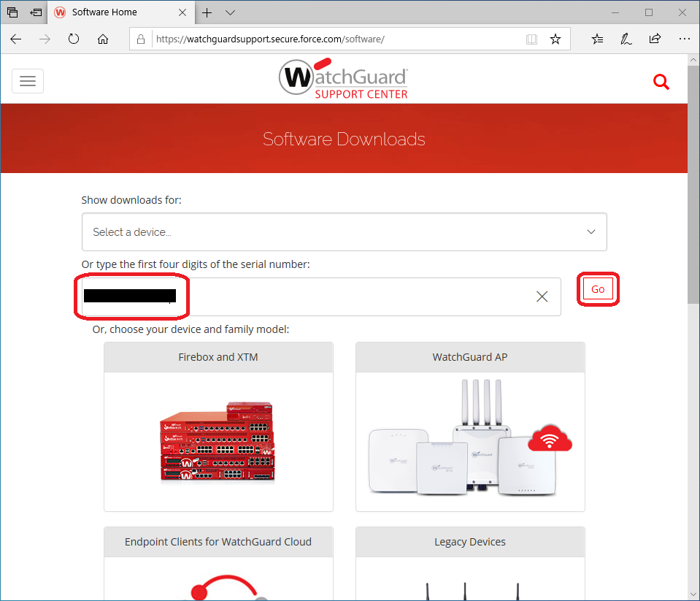Expand the Select a device dropdown
The height and width of the screenshot is (601, 700).
tap(345, 231)
